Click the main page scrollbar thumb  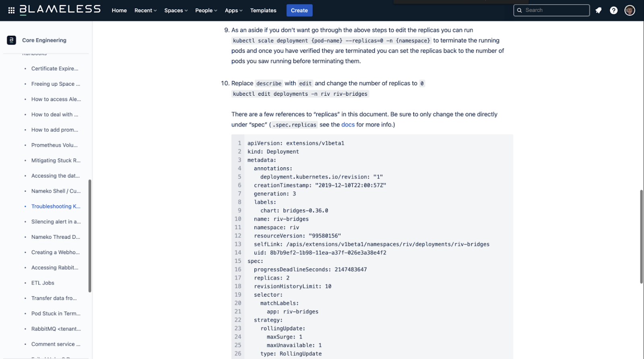click(x=641, y=236)
